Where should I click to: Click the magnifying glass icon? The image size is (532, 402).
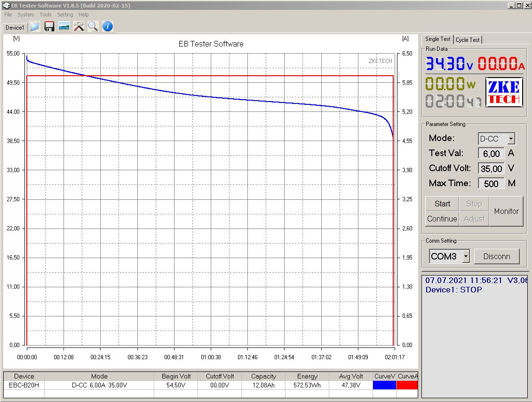[93, 27]
